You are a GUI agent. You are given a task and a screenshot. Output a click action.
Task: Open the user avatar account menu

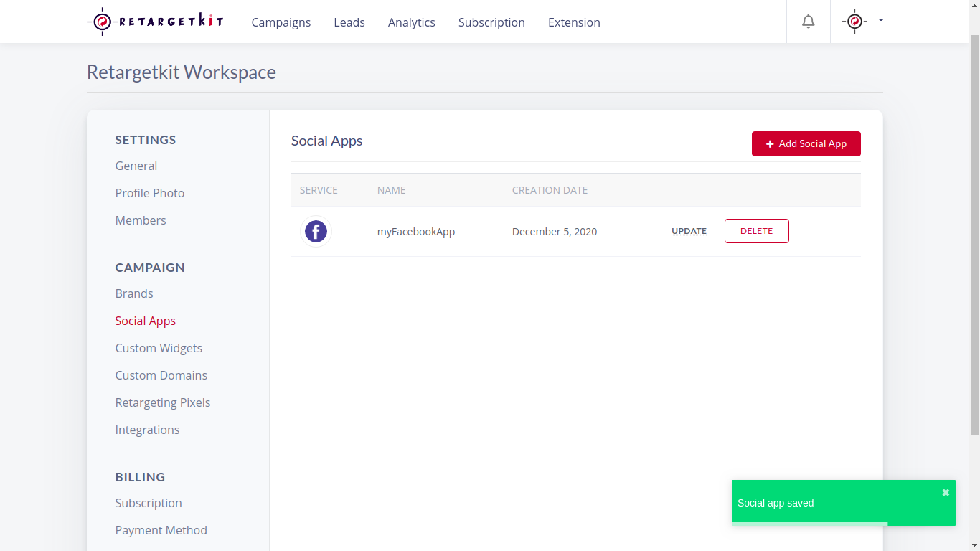tap(862, 22)
